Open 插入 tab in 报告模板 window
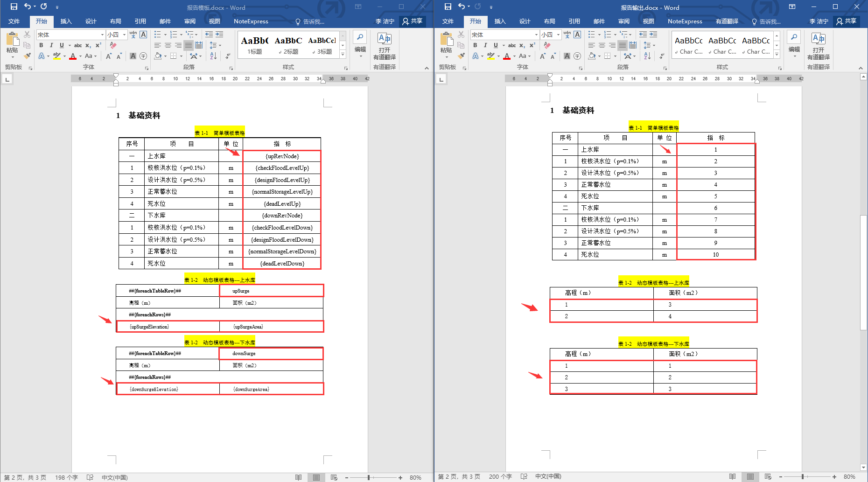This screenshot has width=868, height=482. pos(66,21)
